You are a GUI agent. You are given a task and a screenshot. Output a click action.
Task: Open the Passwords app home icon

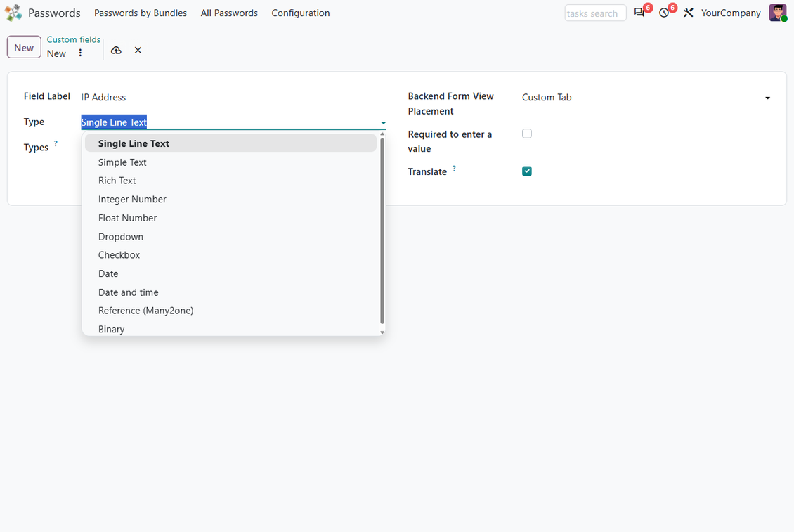[13, 13]
